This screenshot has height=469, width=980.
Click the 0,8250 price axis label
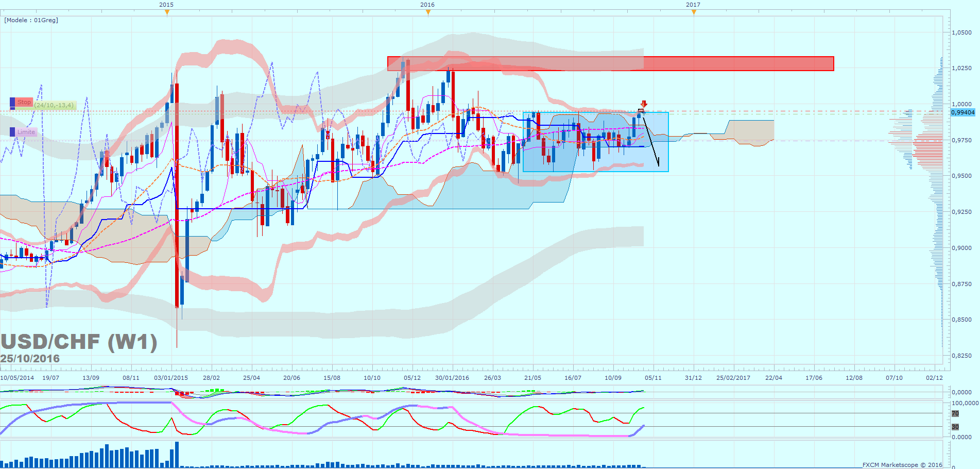[961, 356]
